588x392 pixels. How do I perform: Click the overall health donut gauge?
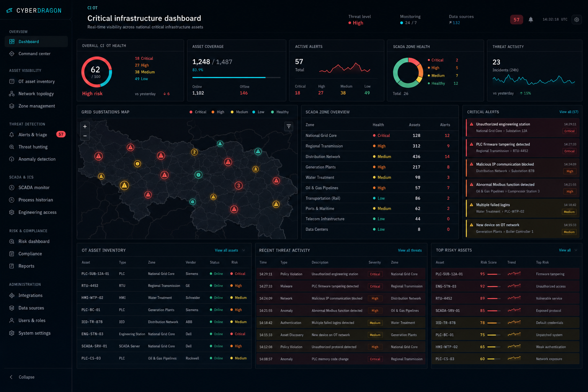tap(96, 72)
